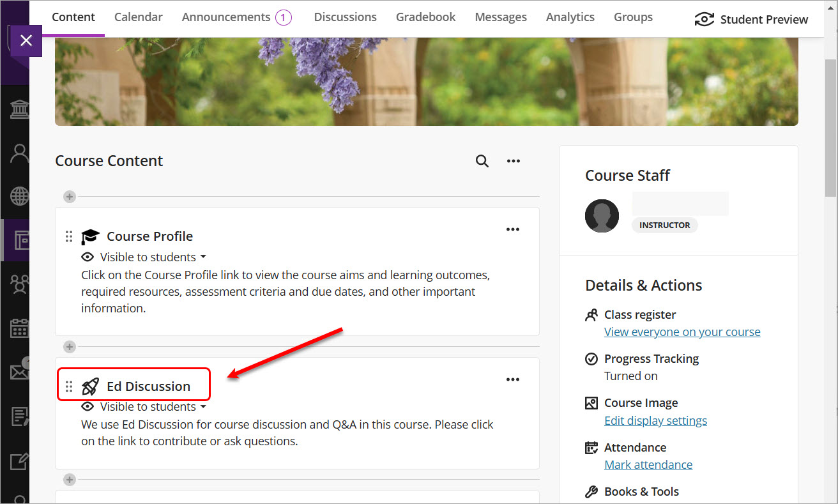Toggle Course Profile visibility setting
This screenshot has height=504, width=838.
pos(144,257)
